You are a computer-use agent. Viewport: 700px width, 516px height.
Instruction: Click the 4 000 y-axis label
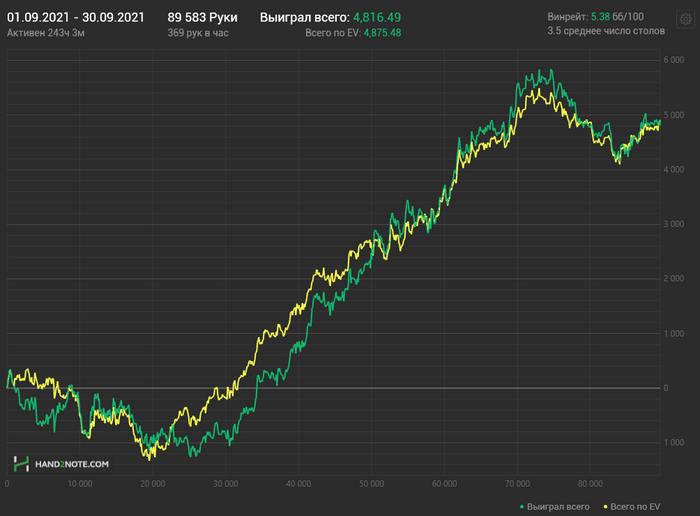tap(674, 169)
